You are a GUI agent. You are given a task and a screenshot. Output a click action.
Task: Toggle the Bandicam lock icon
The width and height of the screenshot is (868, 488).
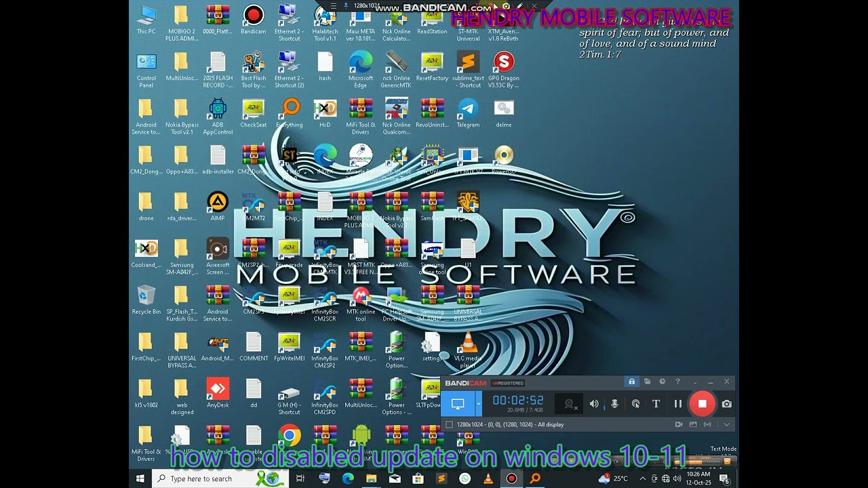point(631,382)
